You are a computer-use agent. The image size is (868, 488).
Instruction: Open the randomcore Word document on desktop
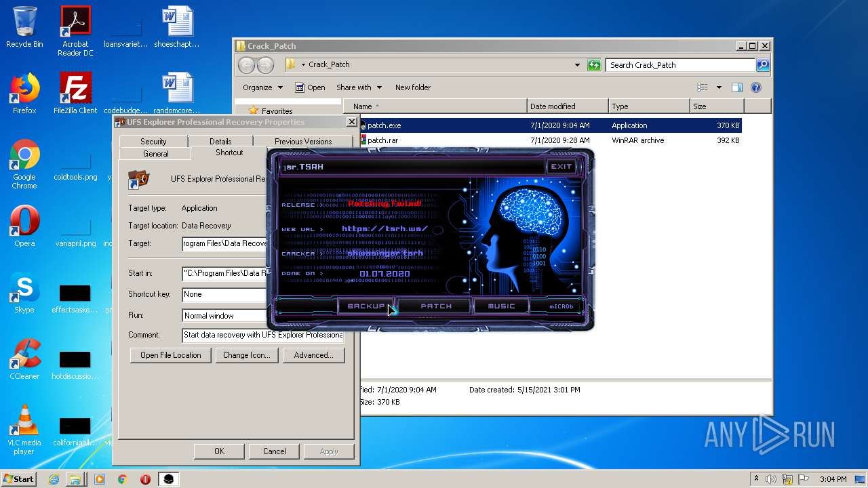177,94
